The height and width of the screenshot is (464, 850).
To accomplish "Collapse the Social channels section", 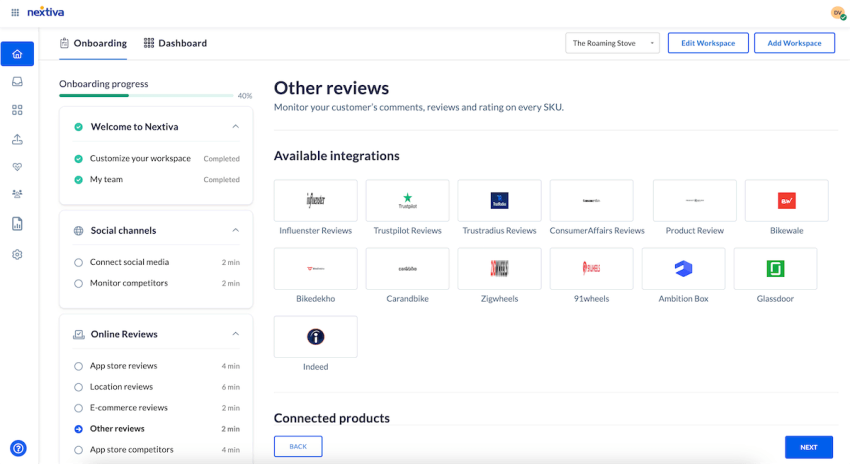I will click(235, 230).
